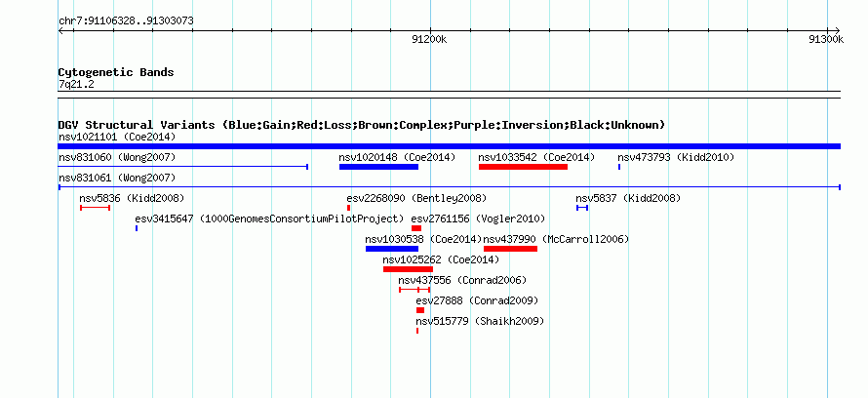The height and width of the screenshot is (398, 868).
Task: Open nsv5836 (Kidd2008) label
Action: (x=132, y=199)
